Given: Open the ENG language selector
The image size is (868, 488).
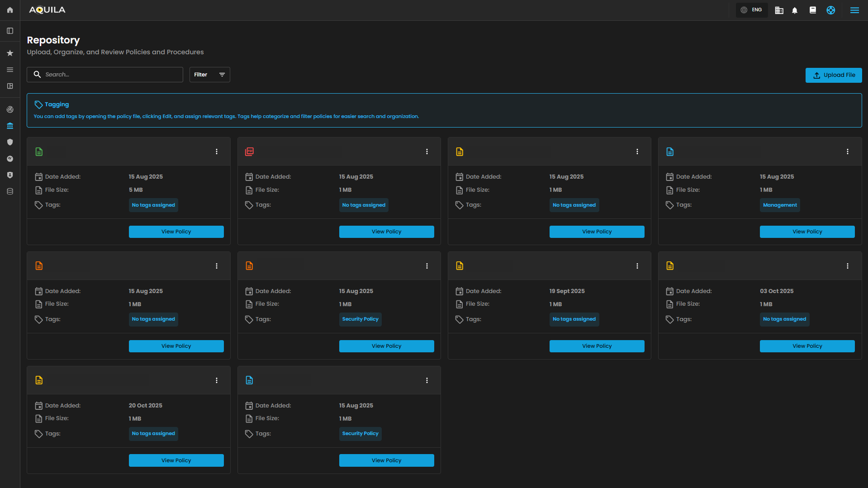Looking at the screenshot, I should [752, 10].
